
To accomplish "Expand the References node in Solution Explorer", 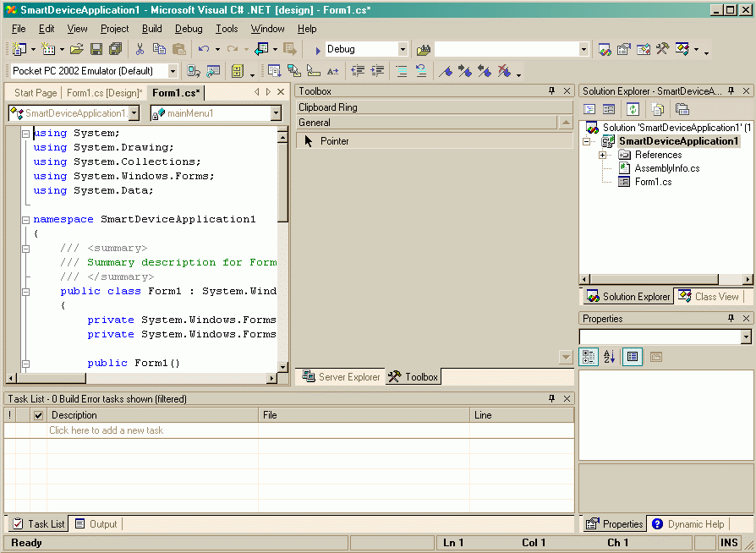I will tap(602, 155).
